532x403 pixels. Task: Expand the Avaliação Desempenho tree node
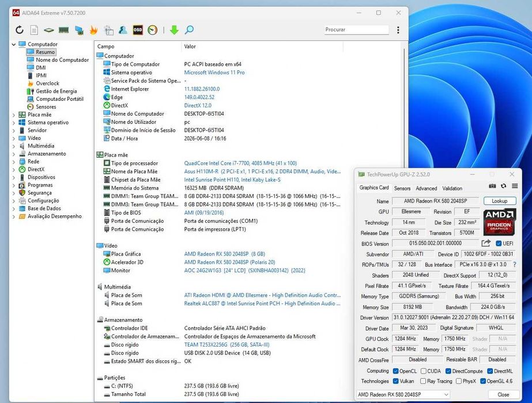click(x=14, y=216)
